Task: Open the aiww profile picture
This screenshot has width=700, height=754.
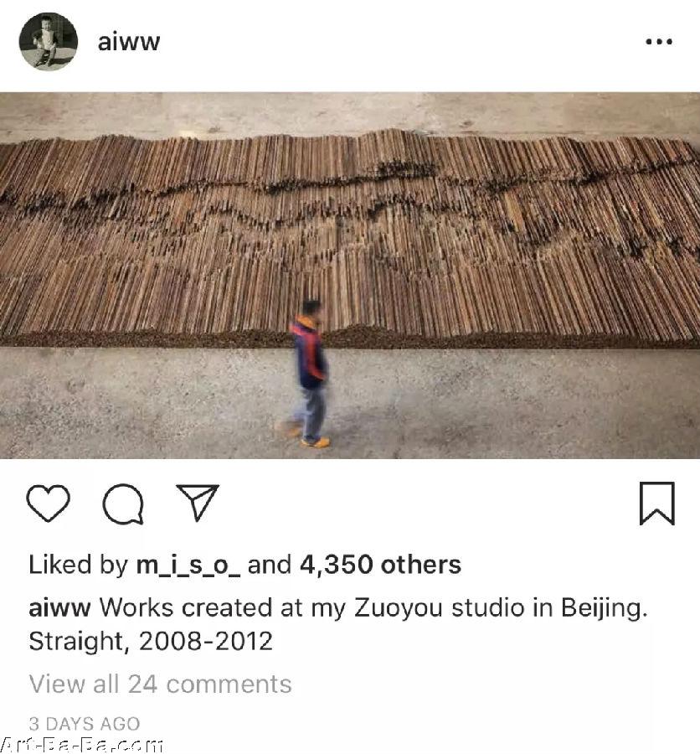Action: 48,42
